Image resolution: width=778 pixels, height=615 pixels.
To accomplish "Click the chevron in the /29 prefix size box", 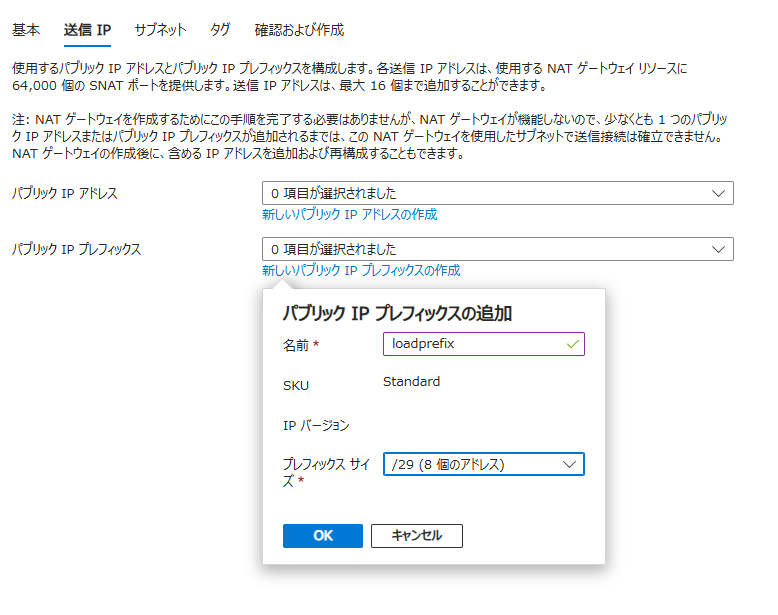I will (570, 465).
